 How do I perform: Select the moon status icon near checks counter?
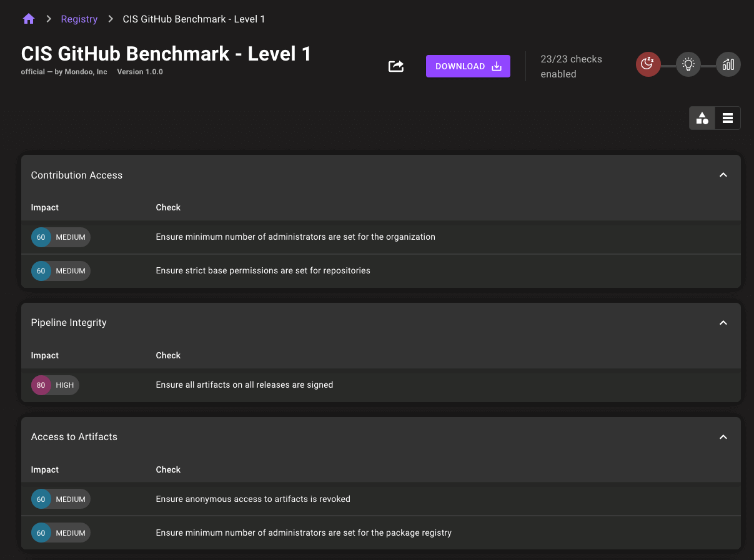point(648,64)
